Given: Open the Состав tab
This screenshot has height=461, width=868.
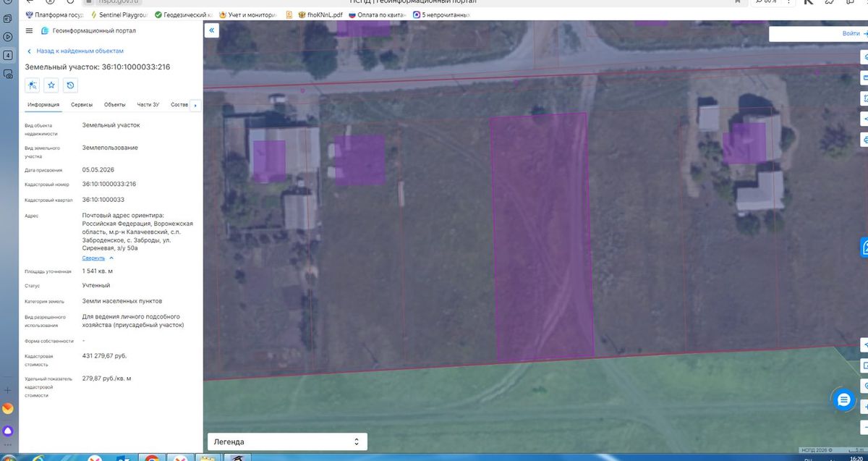Looking at the screenshot, I should pos(179,105).
